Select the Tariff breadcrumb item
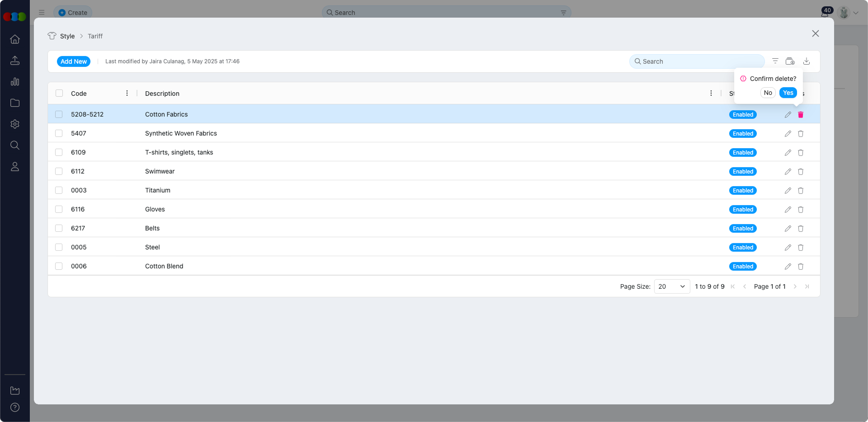This screenshot has width=868, height=422. 95,36
